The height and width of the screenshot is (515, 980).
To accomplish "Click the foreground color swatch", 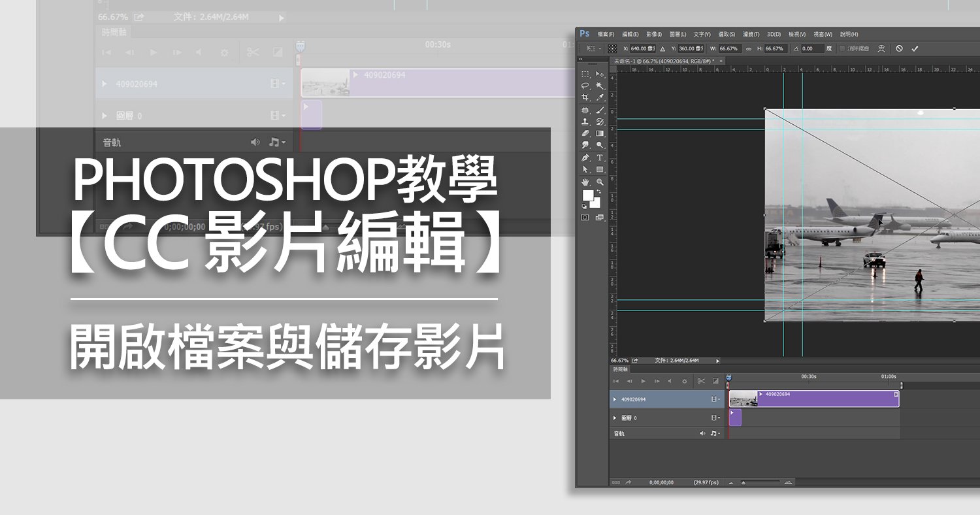I will point(588,195).
